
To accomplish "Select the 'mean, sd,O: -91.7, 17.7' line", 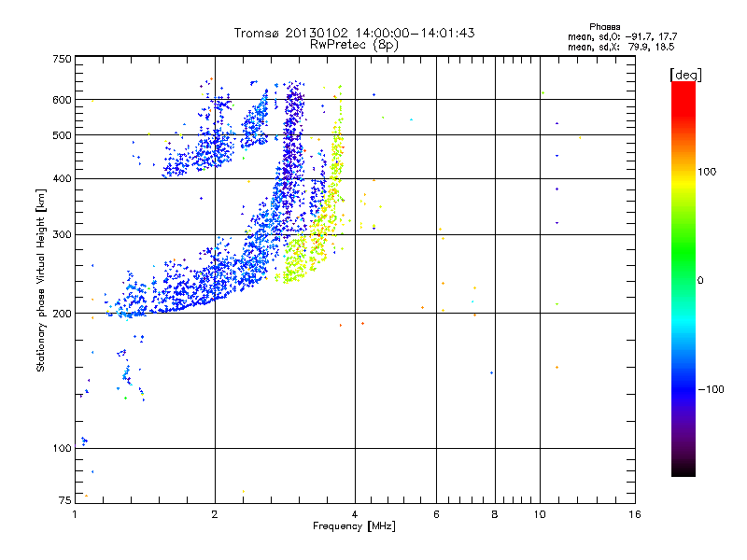I will coord(622,36).
